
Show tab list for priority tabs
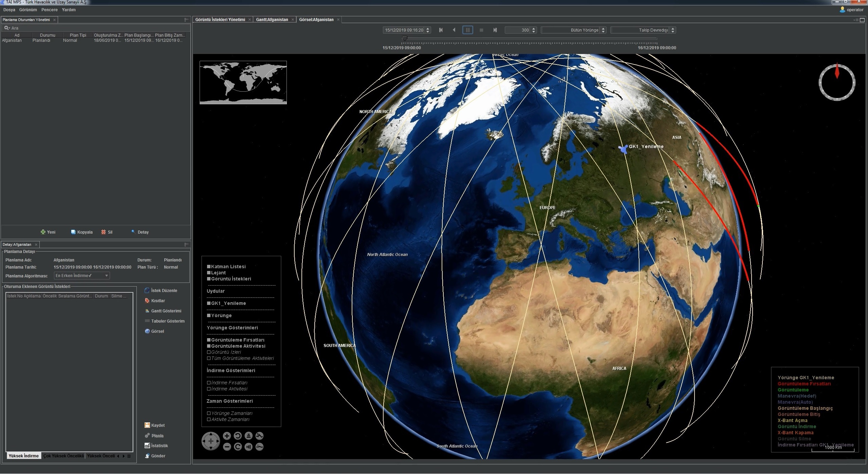coord(129,456)
